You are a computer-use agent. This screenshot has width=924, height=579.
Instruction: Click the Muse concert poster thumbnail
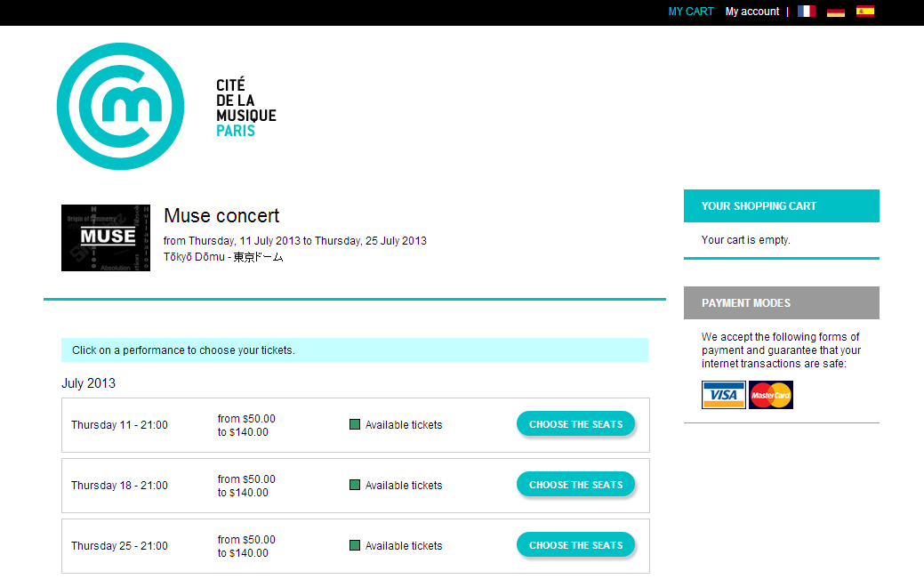[x=106, y=238]
